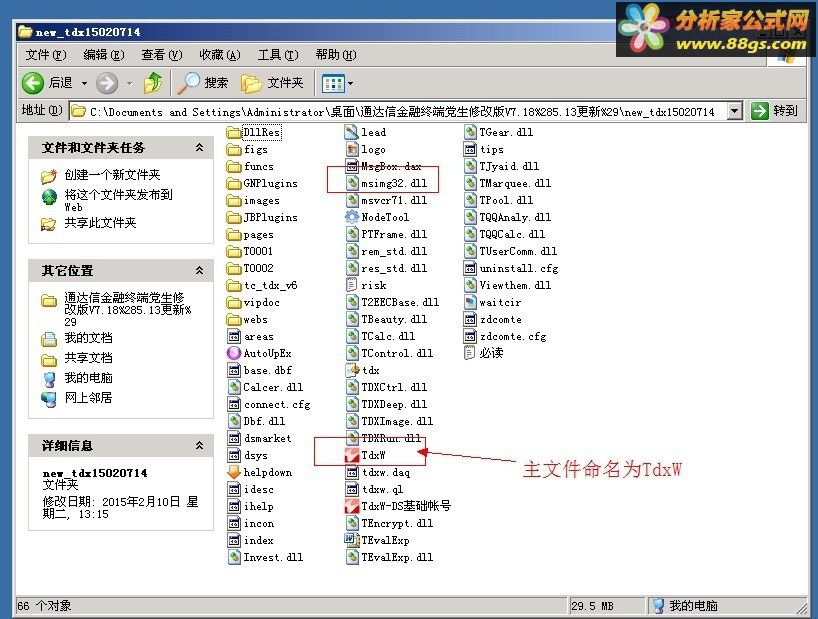This screenshot has height=619, width=818.
Task: Select the AutoUpEx application icon
Action: [x=234, y=353]
